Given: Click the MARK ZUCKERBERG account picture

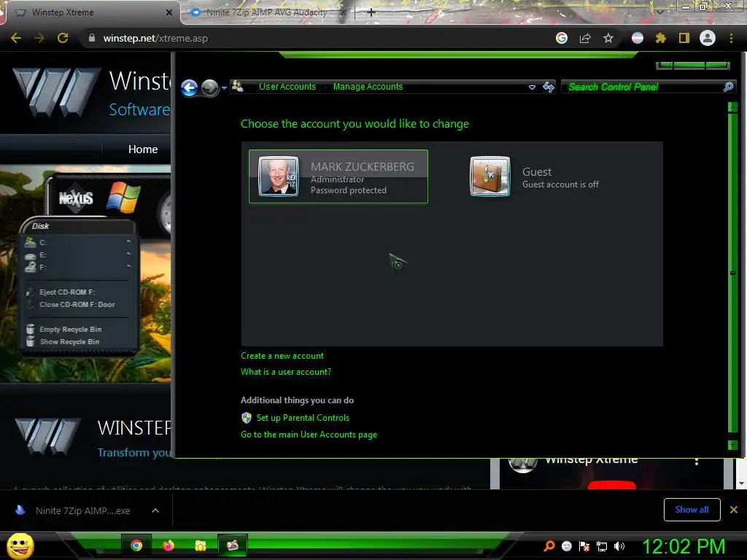Looking at the screenshot, I should pyautogui.click(x=279, y=176).
